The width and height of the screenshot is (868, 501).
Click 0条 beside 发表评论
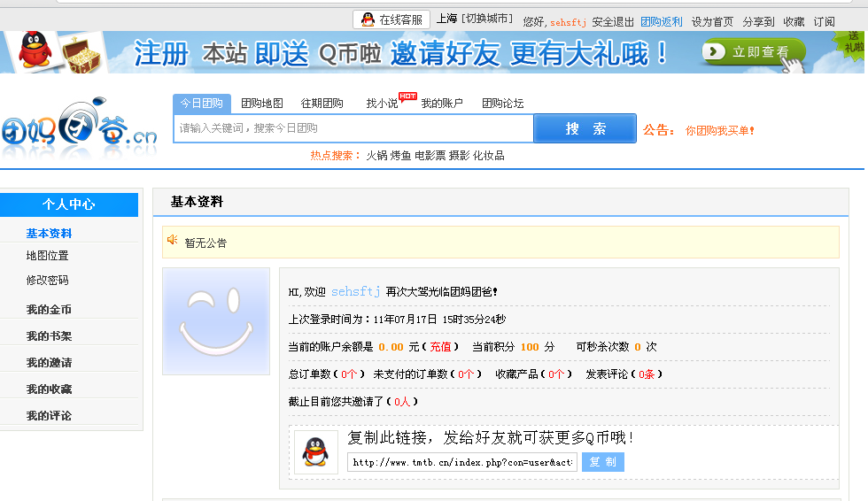coord(647,374)
